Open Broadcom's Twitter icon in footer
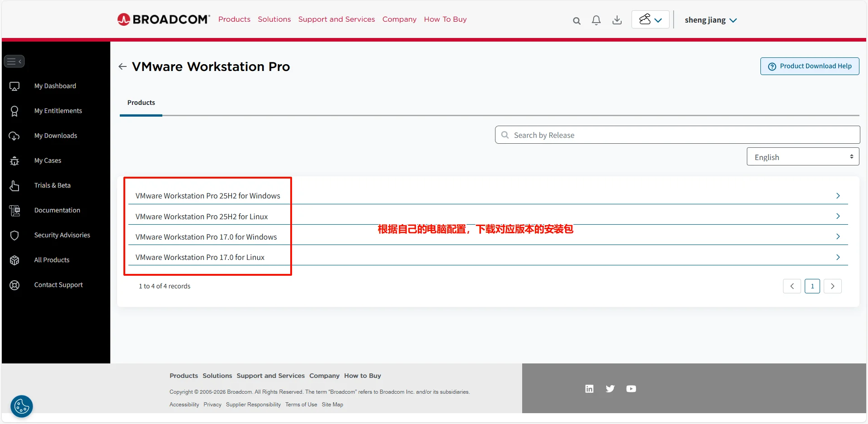The image size is (868, 424). tap(610, 389)
